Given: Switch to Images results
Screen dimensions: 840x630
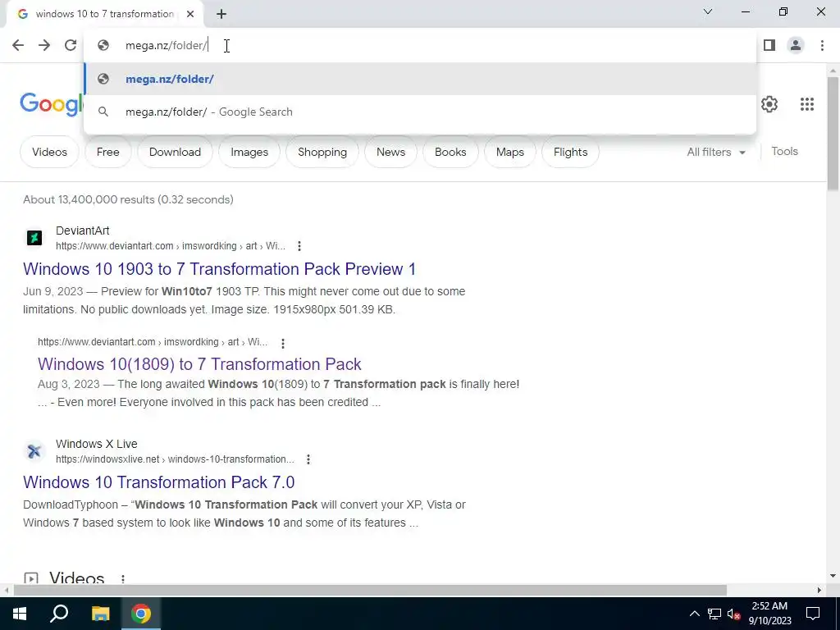Looking at the screenshot, I should [x=249, y=152].
